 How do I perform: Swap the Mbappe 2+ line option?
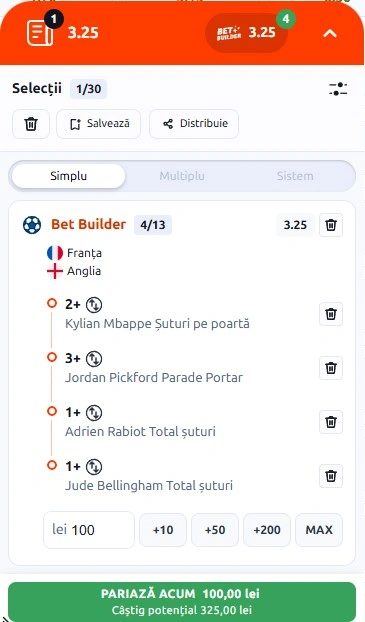[x=94, y=305]
